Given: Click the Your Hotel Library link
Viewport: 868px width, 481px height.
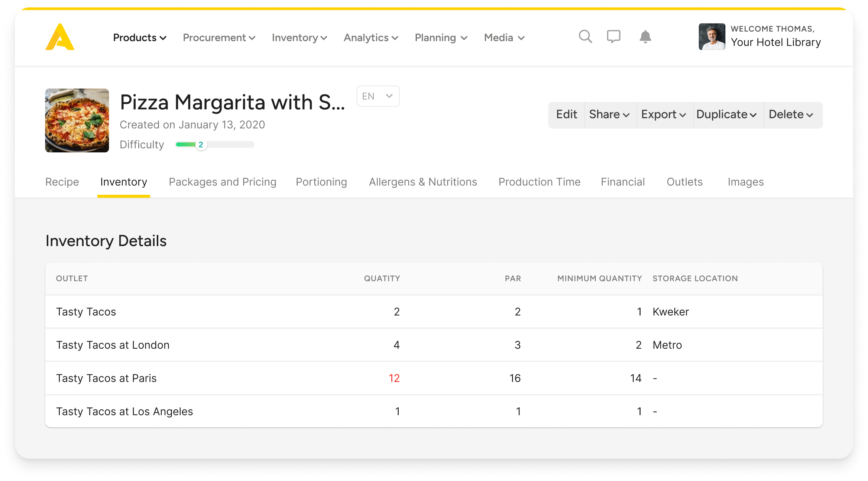Looking at the screenshot, I should (x=775, y=42).
